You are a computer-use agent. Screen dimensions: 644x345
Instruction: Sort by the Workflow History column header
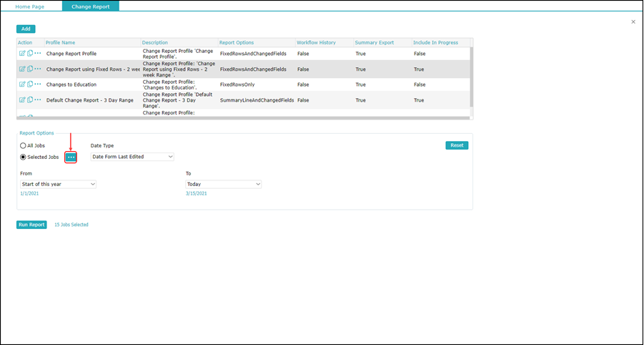point(316,42)
